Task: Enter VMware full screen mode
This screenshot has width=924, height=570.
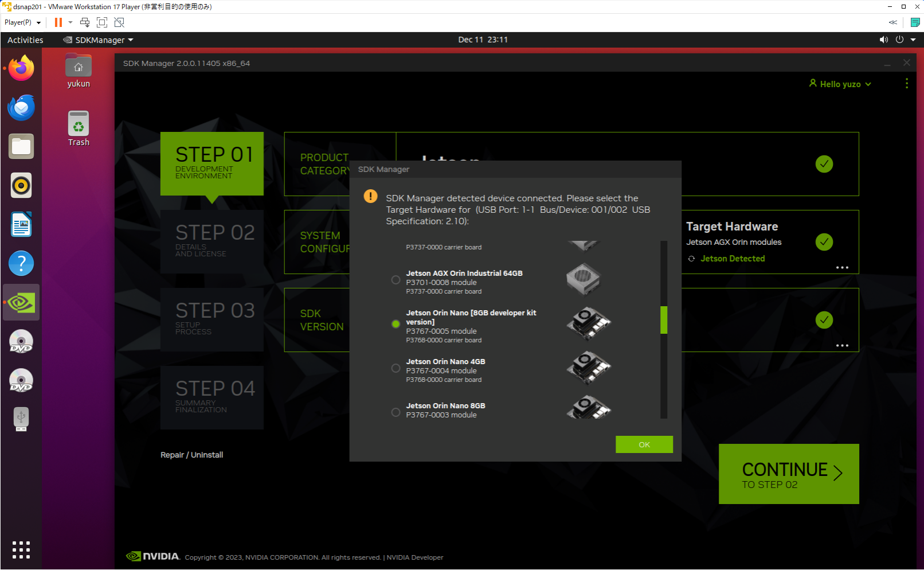Action: tap(102, 22)
